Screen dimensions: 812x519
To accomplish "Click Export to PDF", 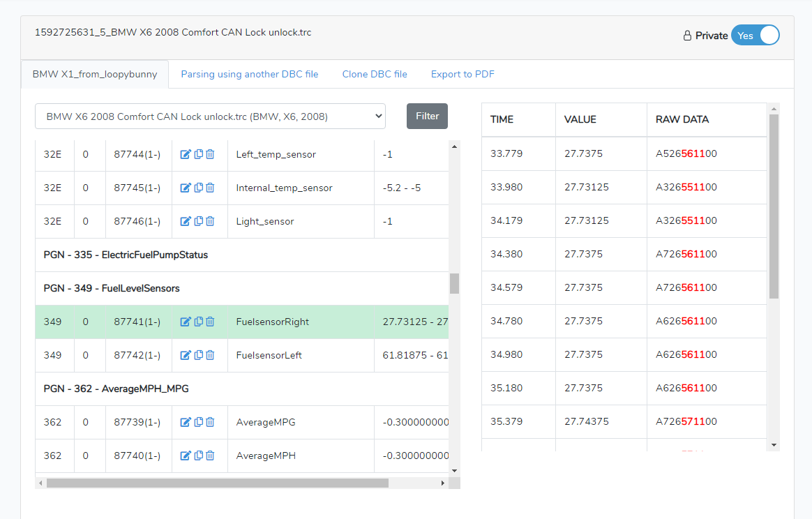I will click(x=463, y=73).
